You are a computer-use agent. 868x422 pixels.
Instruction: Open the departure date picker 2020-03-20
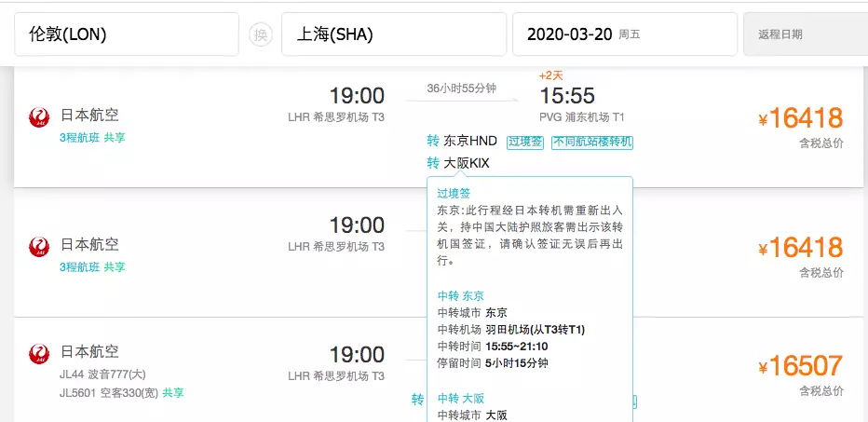(624, 34)
